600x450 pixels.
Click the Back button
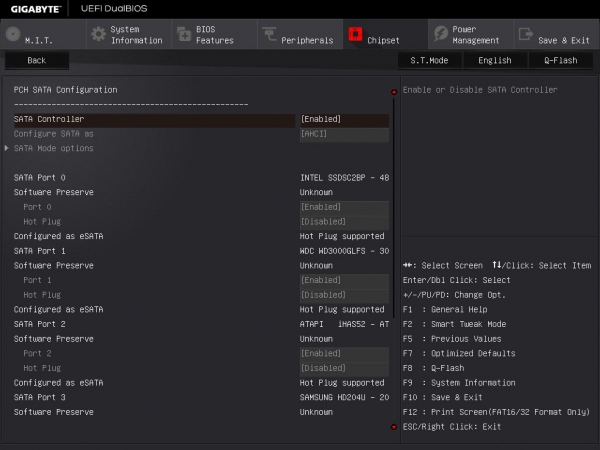coord(37,60)
